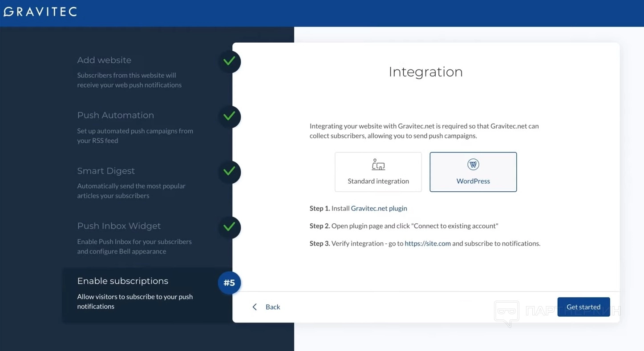644x351 pixels.
Task: Click the Step 3. label
Action: click(320, 243)
